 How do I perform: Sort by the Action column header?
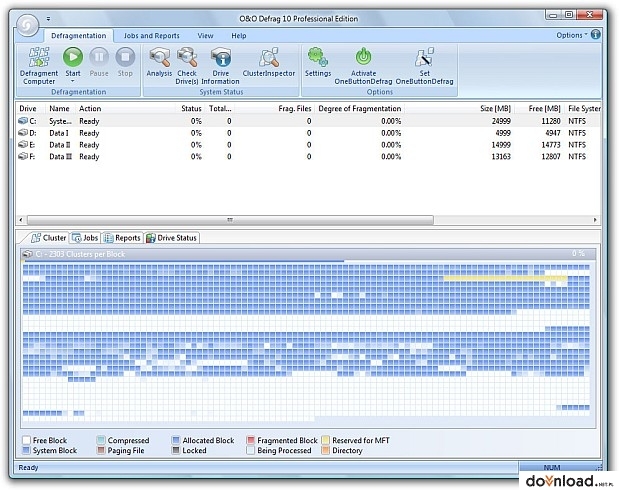pyautogui.click(x=126, y=109)
